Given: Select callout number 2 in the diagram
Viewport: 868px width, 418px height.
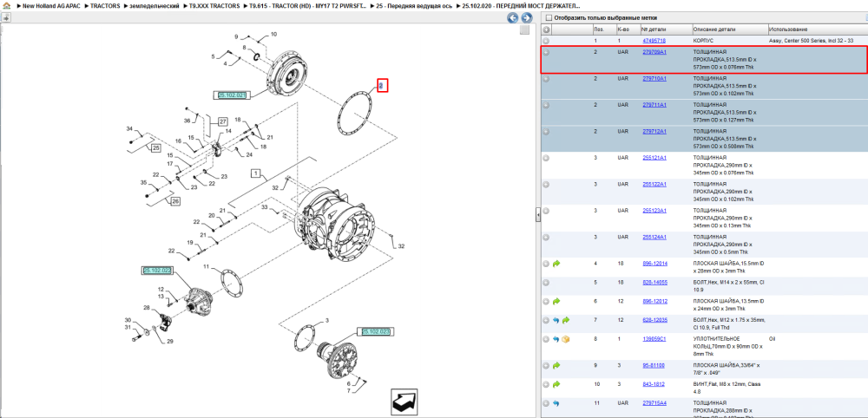Looking at the screenshot, I should [x=382, y=86].
